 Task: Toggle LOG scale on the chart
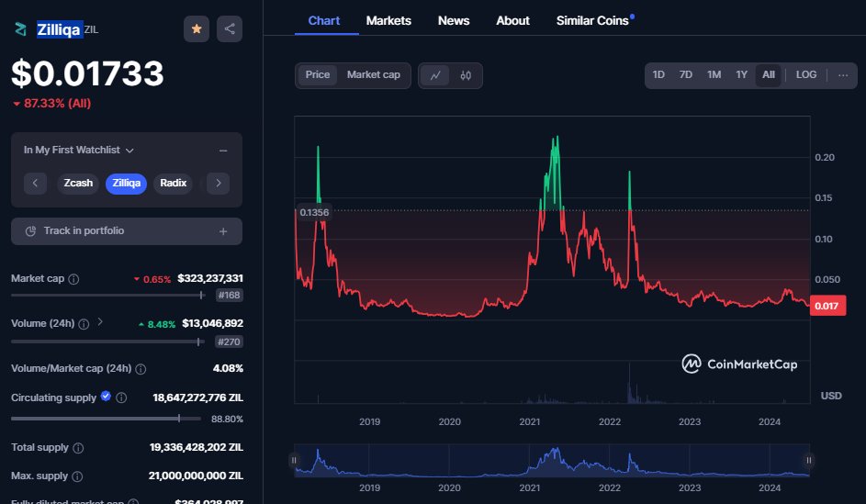805,74
